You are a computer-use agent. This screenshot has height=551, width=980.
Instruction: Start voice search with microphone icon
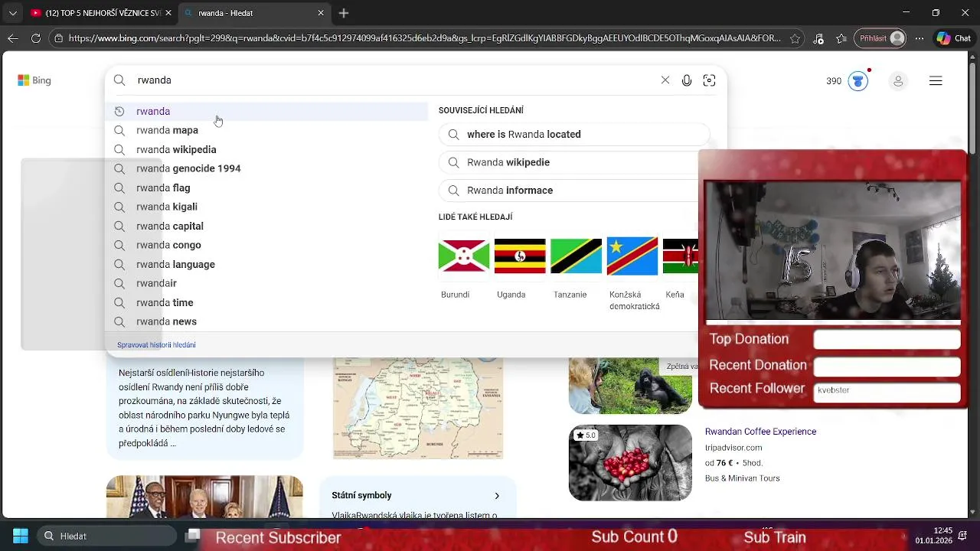[x=687, y=80]
